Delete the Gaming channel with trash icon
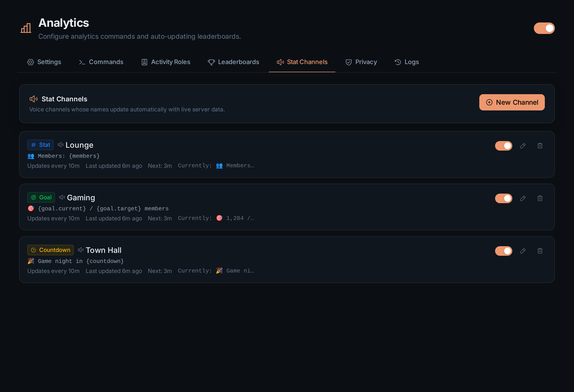Screen dimensions: 574x392 (540, 198)
